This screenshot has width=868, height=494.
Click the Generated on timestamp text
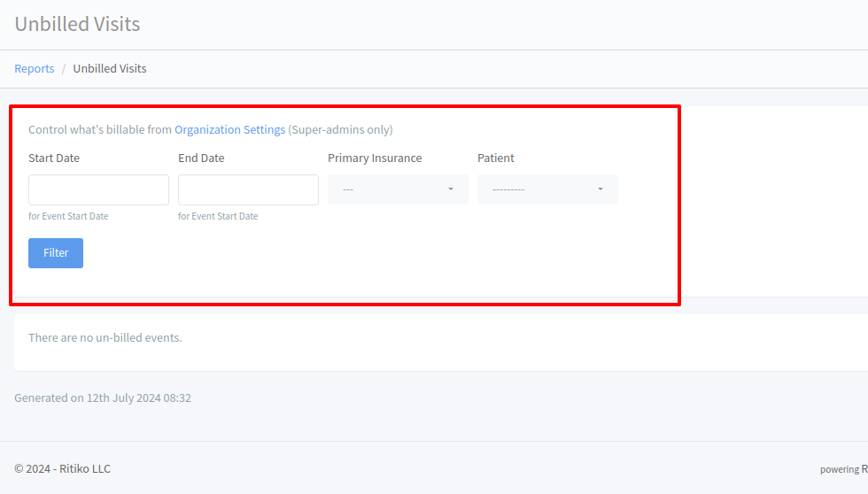[x=103, y=398]
